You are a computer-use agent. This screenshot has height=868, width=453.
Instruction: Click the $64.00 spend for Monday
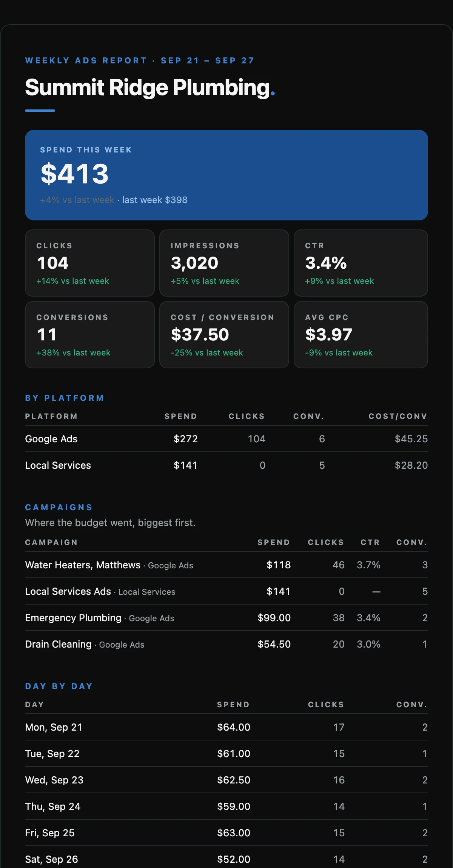click(234, 727)
